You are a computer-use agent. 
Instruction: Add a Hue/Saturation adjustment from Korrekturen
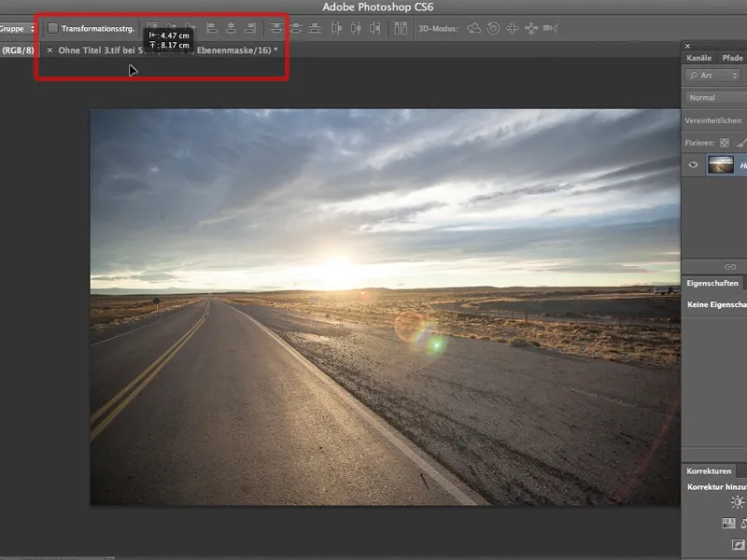point(729,524)
